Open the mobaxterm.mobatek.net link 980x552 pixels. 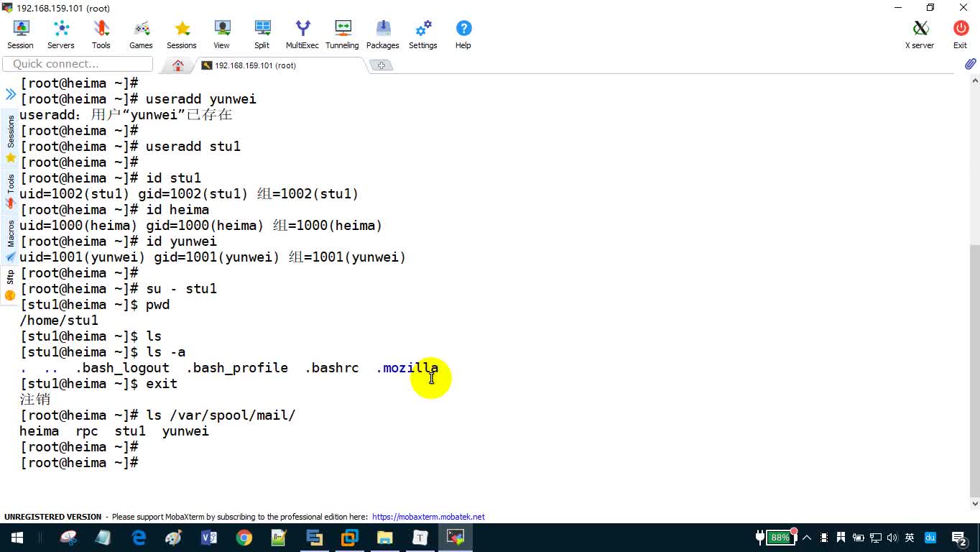(x=428, y=517)
